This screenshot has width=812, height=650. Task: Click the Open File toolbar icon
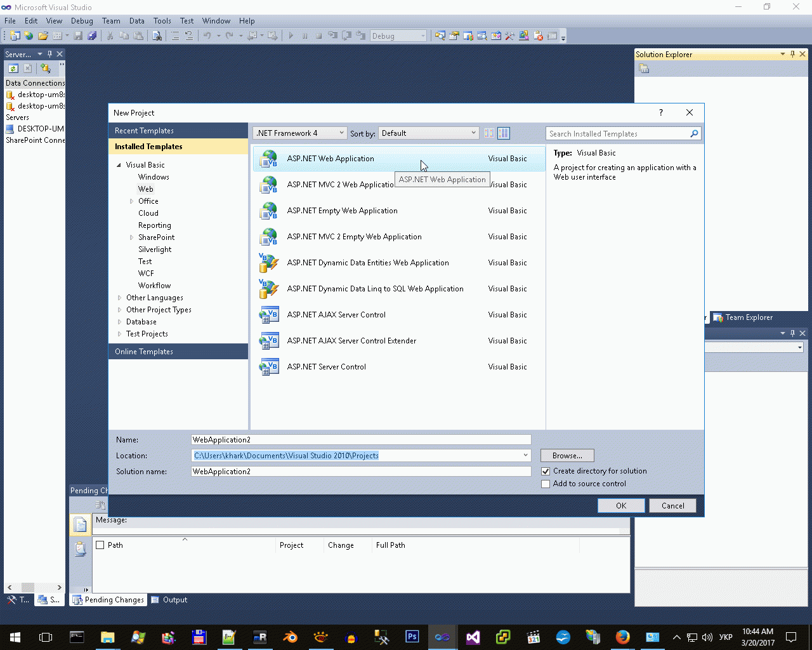[x=43, y=36]
